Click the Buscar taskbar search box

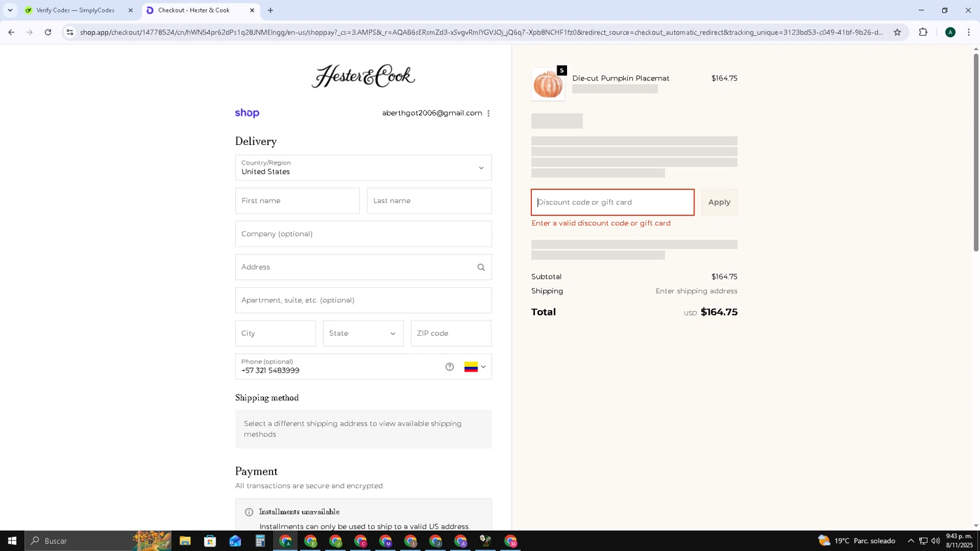coord(98,541)
